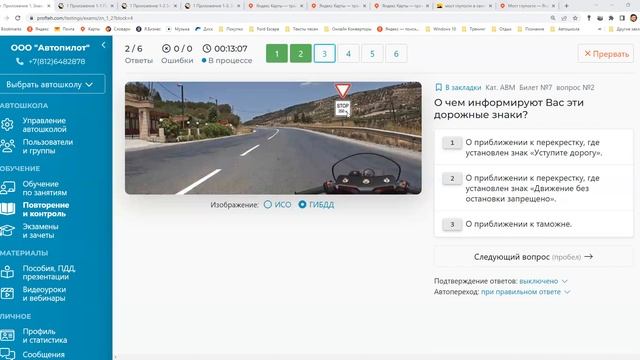Open the Музыка bookmark
The width and height of the screenshot is (640, 360).
[178, 29]
